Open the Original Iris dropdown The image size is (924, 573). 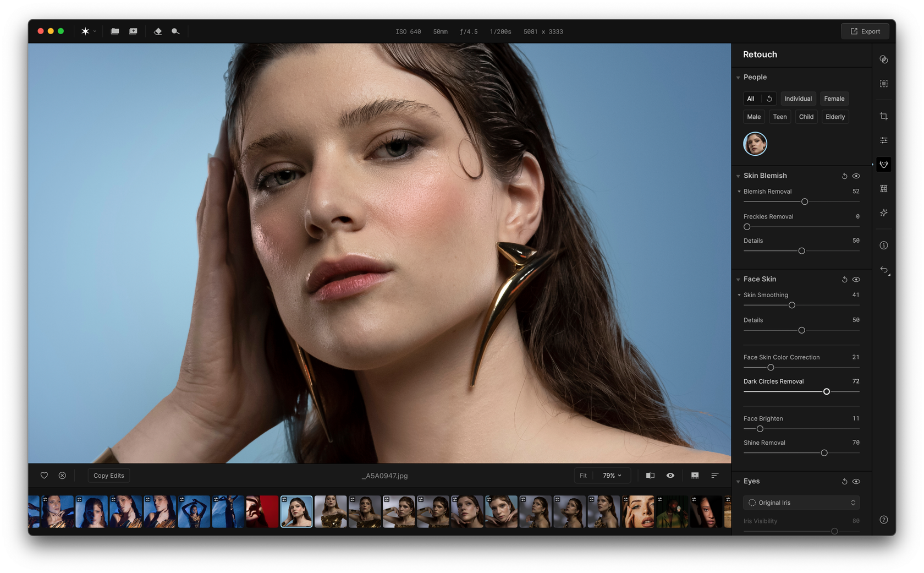(x=801, y=502)
